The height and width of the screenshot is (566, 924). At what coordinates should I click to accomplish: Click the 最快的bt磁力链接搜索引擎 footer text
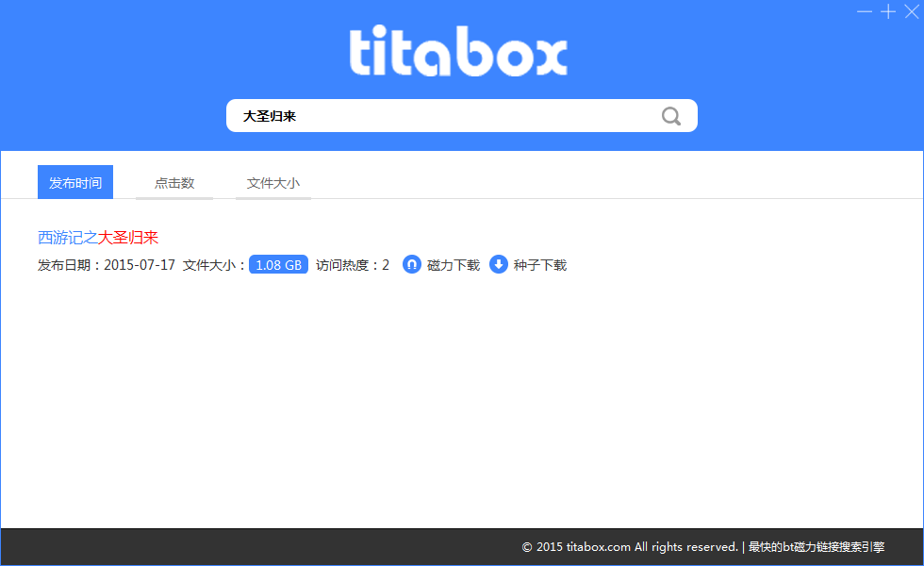pyautogui.click(x=817, y=547)
